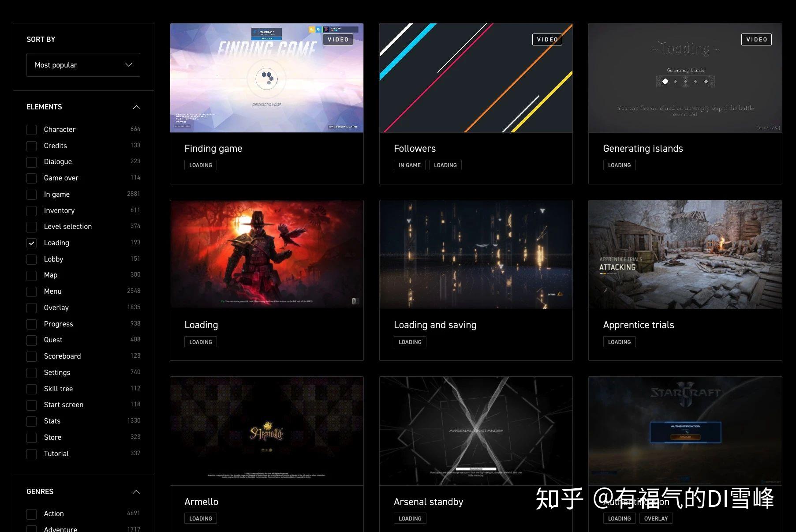Click the Apprentice trials title
The image size is (796, 532).
(639, 325)
